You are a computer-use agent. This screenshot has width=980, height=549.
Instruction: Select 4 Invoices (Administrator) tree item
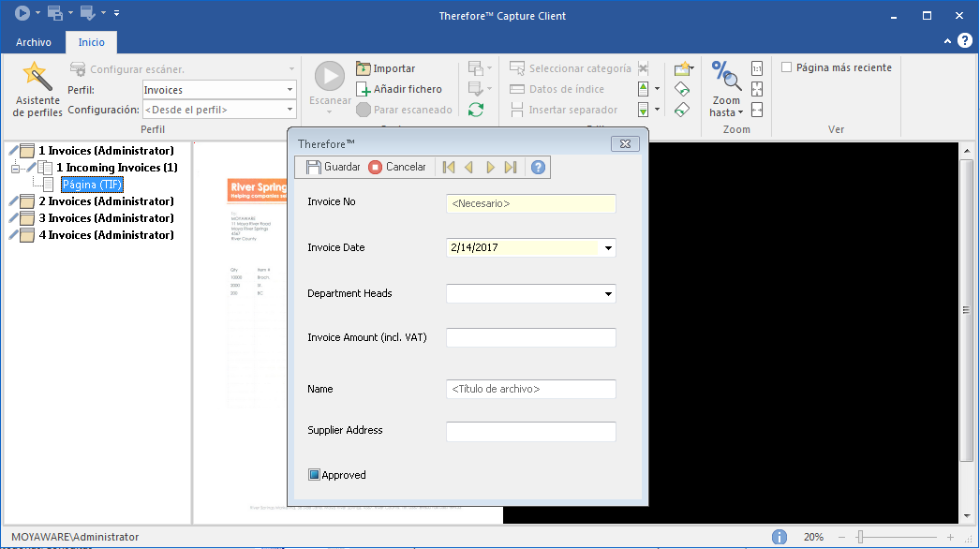coord(106,235)
